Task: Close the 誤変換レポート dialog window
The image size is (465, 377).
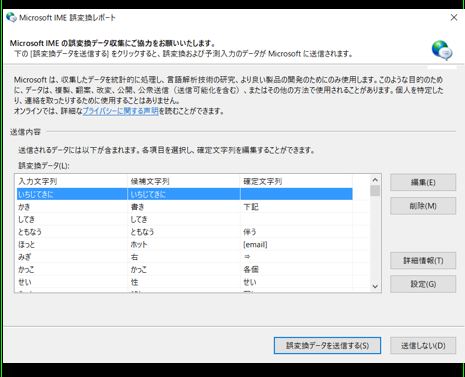Action: click(454, 18)
